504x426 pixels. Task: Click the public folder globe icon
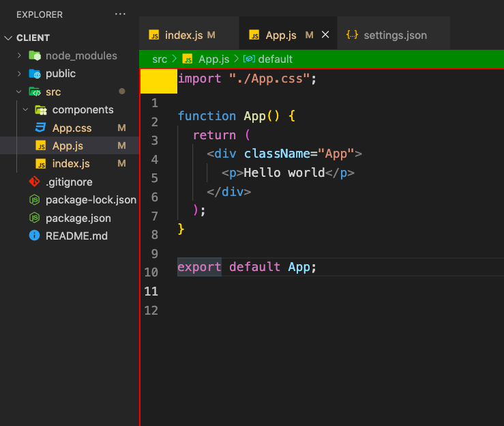[x=35, y=74]
